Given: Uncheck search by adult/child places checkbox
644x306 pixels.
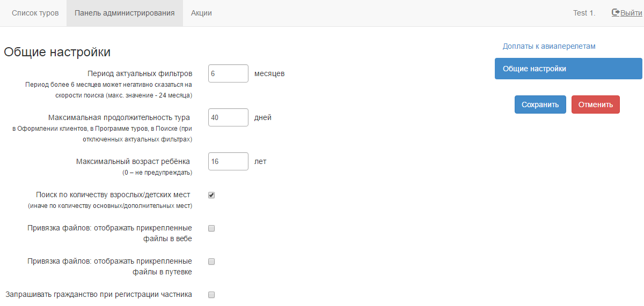Looking at the screenshot, I should (211, 195).
